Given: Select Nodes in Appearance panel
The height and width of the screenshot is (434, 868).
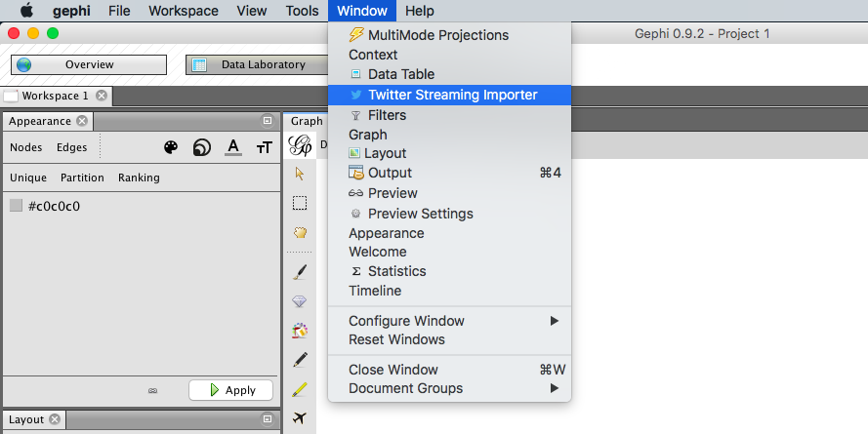Looking at the screenshot, I should 26,147.
